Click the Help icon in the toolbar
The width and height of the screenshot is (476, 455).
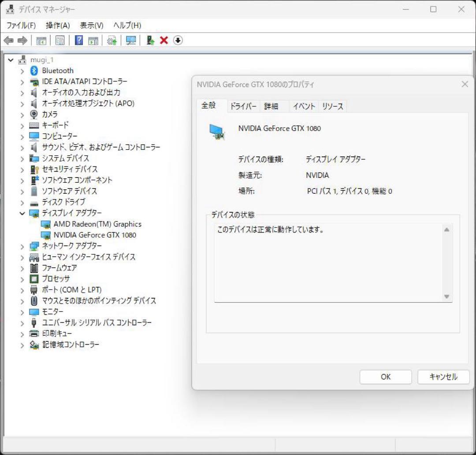[78, 40]
